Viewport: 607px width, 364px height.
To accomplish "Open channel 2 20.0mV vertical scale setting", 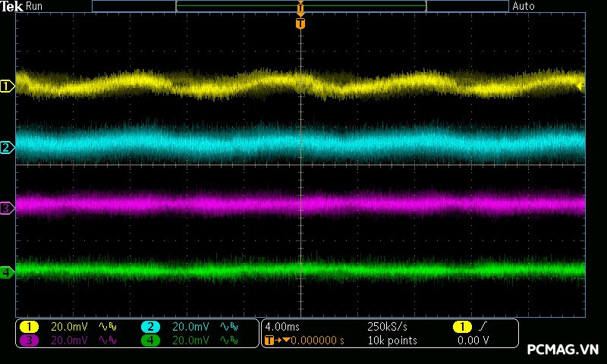I will (190, 327).
